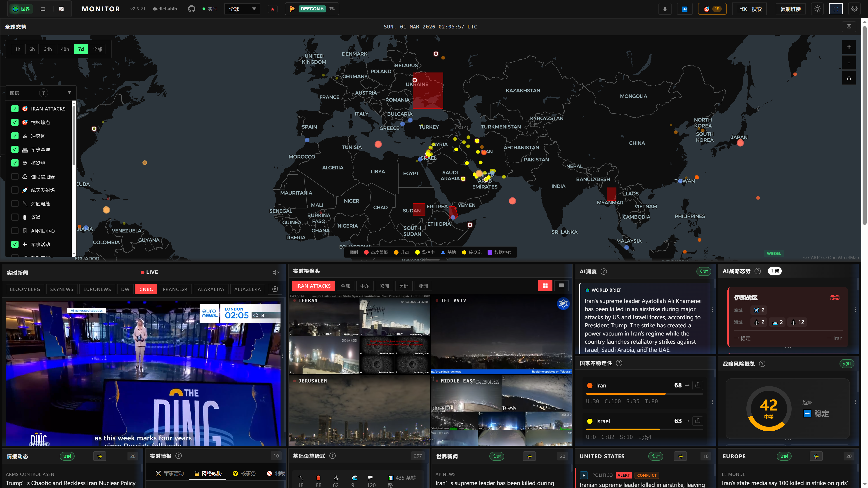Switch webcams to grid view icon

click(545, 286)
